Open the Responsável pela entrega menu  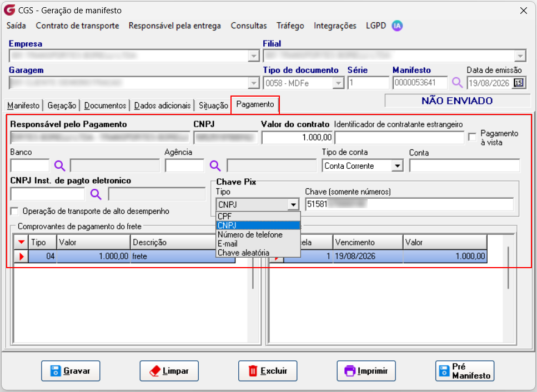click(x=175, y=26)
